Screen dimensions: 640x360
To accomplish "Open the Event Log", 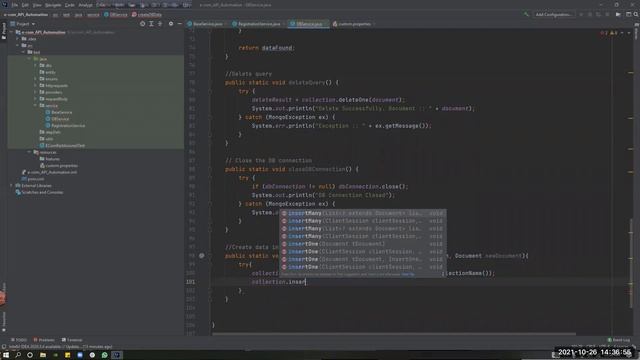I will pos(619,340).
